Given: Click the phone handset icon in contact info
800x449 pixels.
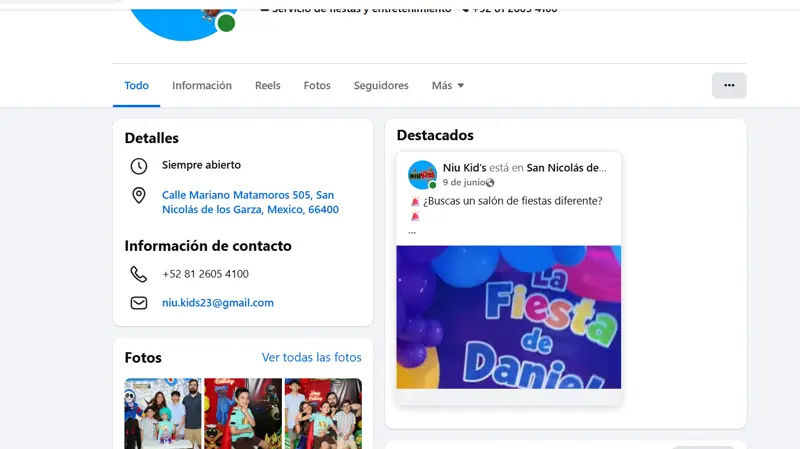Looking at the screenshot, I should (139, 274).
